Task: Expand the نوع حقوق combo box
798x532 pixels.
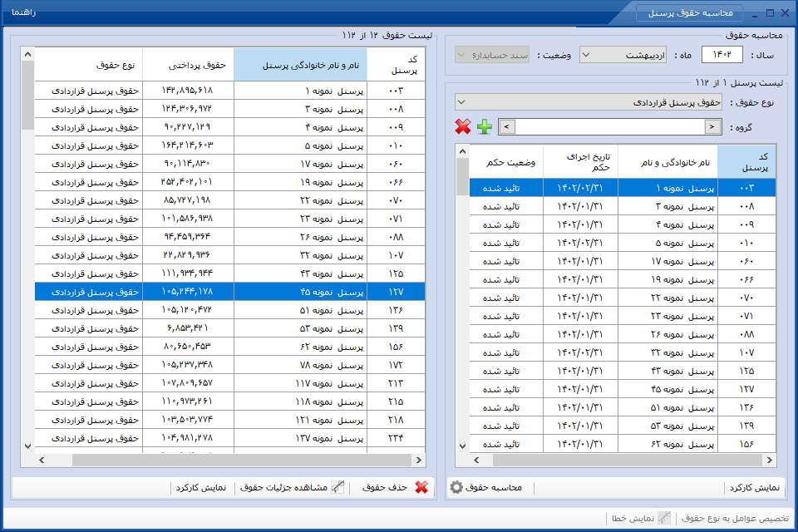Action: coord(588,102)
